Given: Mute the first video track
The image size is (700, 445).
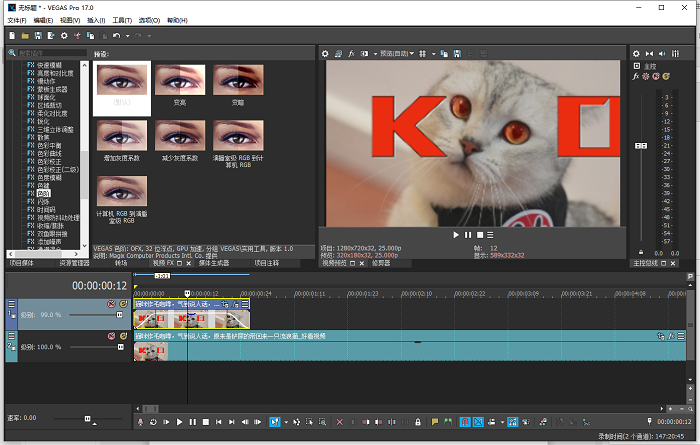Looking at the screenshot, I should [112, 304].
